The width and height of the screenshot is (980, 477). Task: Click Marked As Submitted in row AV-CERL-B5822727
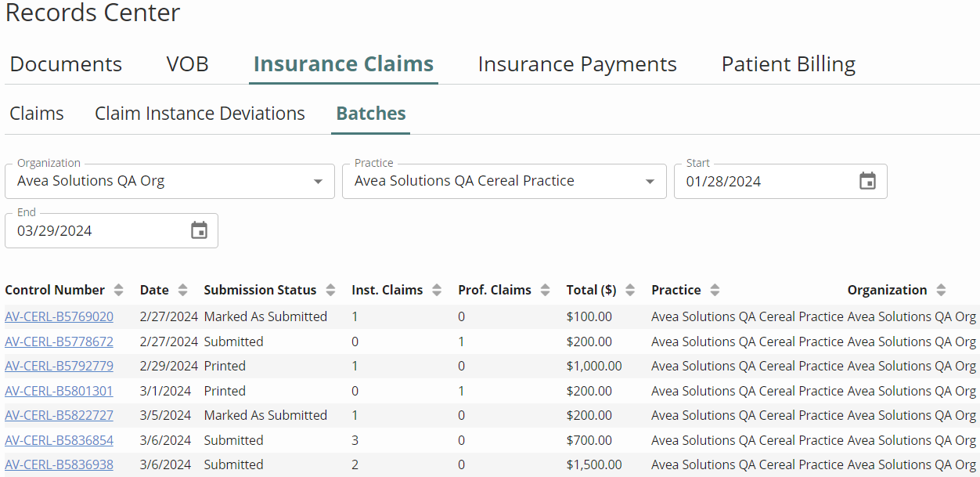click(x=265, y=415)
